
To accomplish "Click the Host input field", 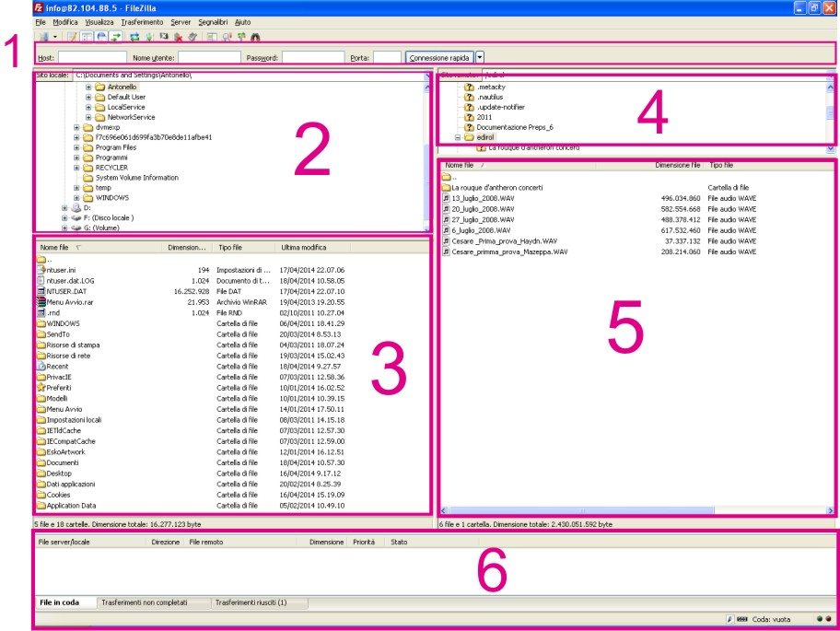I will [91, 57].
